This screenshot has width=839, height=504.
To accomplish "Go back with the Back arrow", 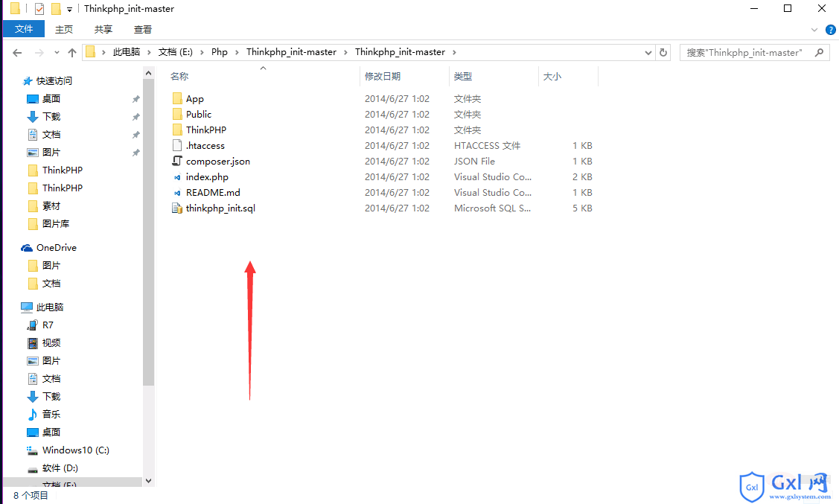I will (17, 52).
